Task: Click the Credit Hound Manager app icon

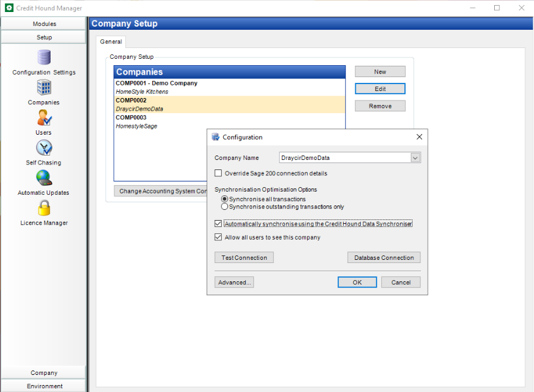Action: (9, 8)
